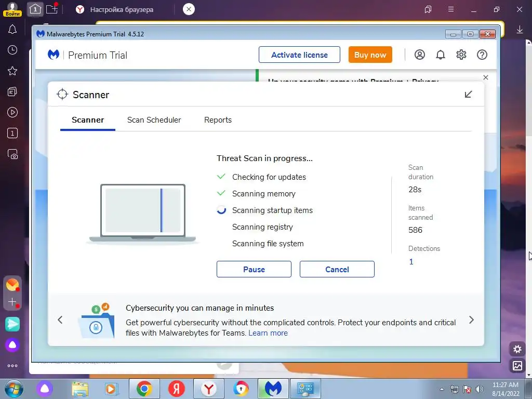
Task: Select the 'Настройка браузера' browser tab
Action: [122, 9]
